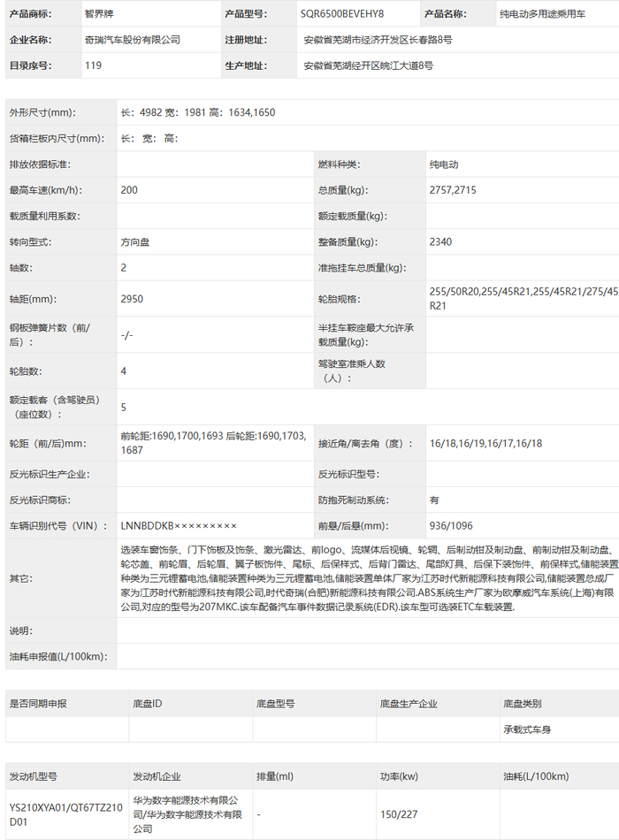The width and height of the screenshot is (619, 840).
Task: Click the 反光标识商标 label
Action: [40, 500]
